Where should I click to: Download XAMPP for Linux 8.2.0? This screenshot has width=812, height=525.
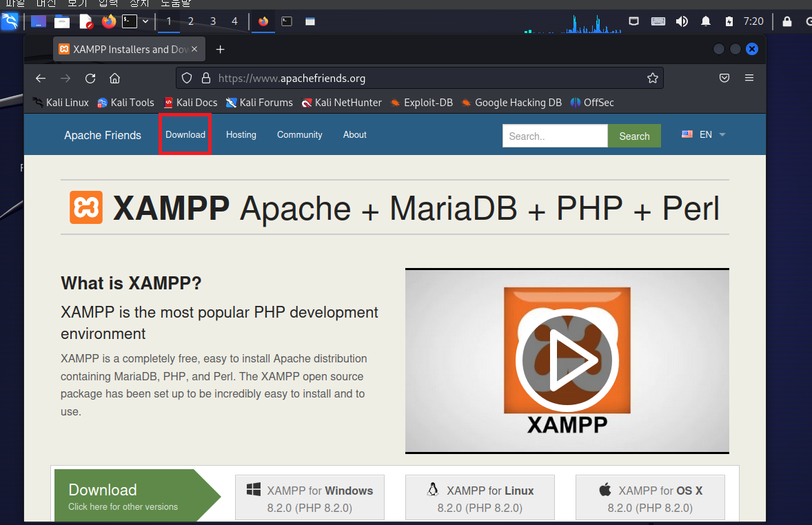[480, 497]
